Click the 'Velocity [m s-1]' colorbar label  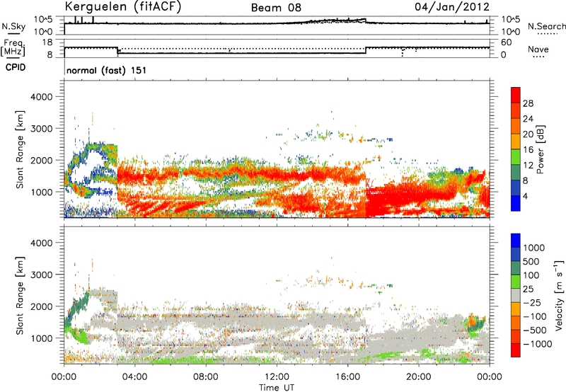[559, 295]
